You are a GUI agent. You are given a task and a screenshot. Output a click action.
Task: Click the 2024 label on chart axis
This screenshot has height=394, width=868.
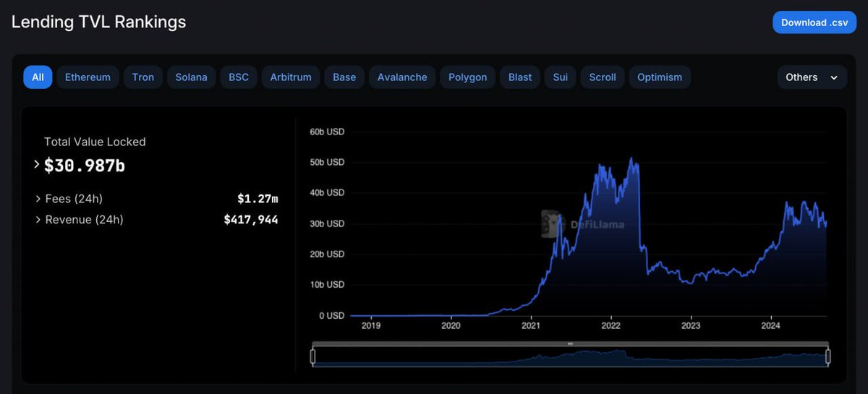point(771,325)
